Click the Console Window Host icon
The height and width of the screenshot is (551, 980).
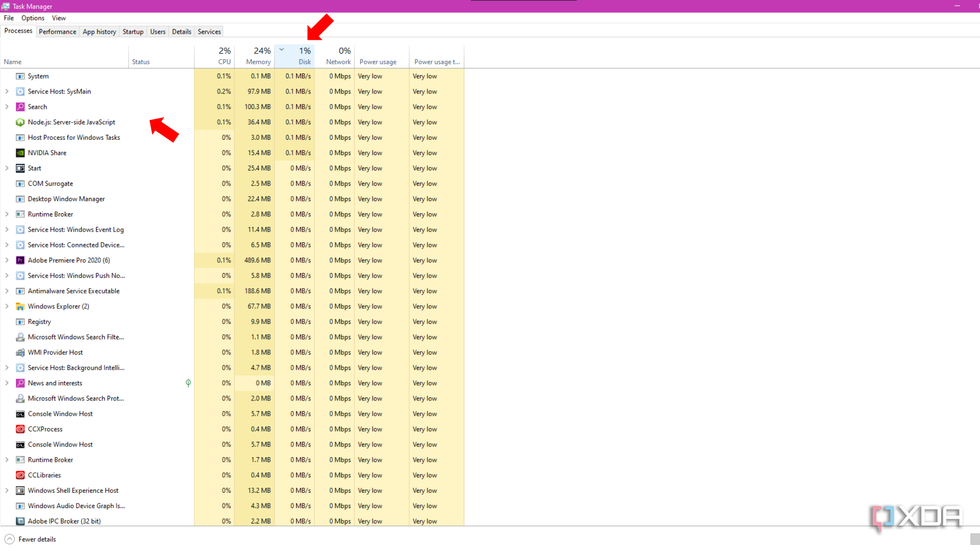pyautogui.click(x=20, y=414)
